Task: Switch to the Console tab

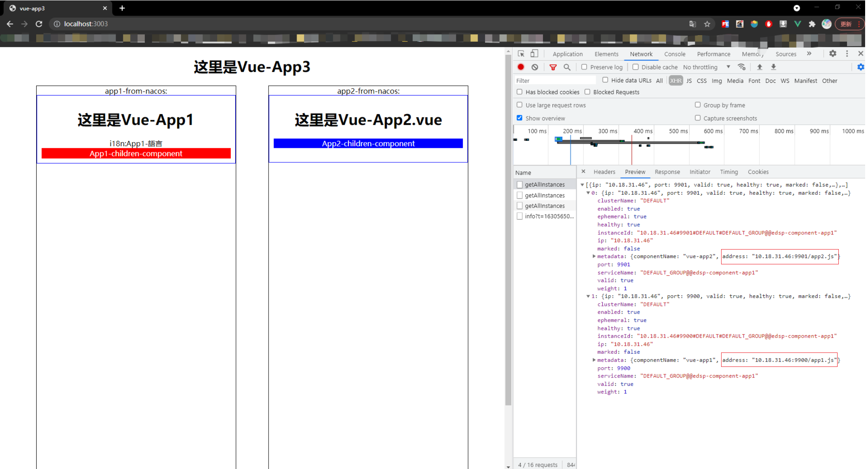Action: tap(674, 54)
